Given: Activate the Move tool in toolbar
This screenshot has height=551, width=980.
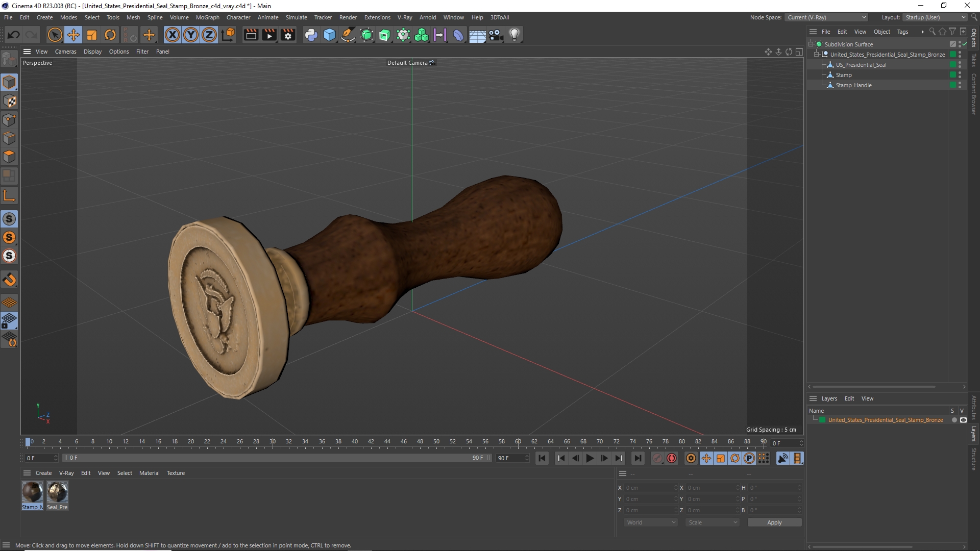Looking at the screenshot, I should 73,35.
